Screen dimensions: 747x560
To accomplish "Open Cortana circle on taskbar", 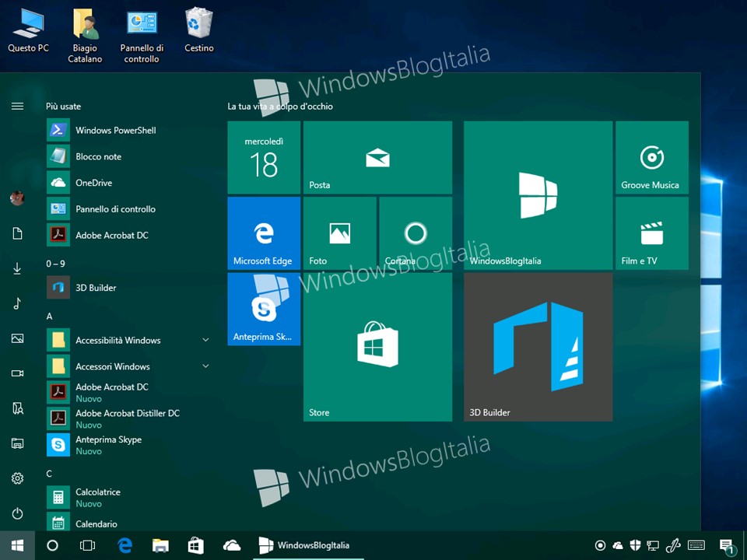I will click(x=52, y=545).
